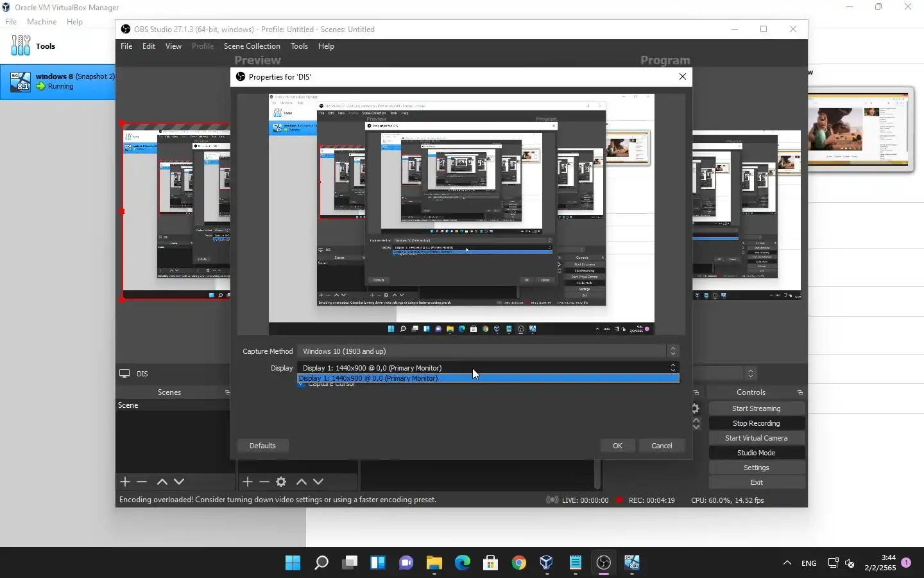Open Task View on the taskbar

tap(350, 563)
